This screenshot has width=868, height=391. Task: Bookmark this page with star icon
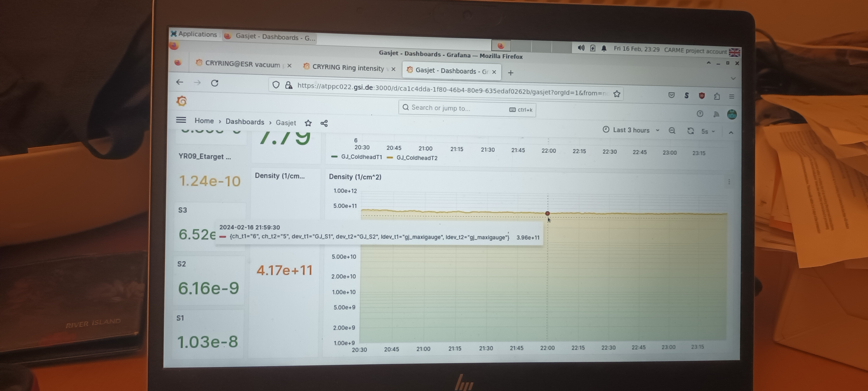click(617, 94)
